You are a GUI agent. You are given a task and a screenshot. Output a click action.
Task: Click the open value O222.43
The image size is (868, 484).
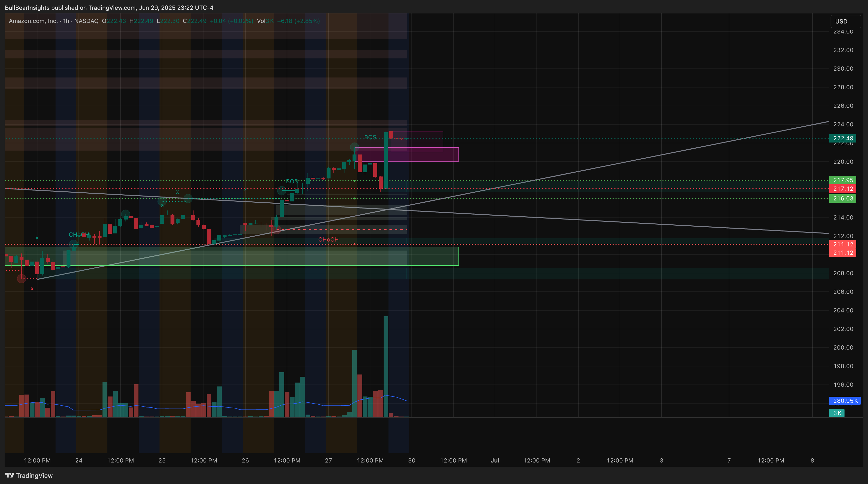[x=114, y=21]
